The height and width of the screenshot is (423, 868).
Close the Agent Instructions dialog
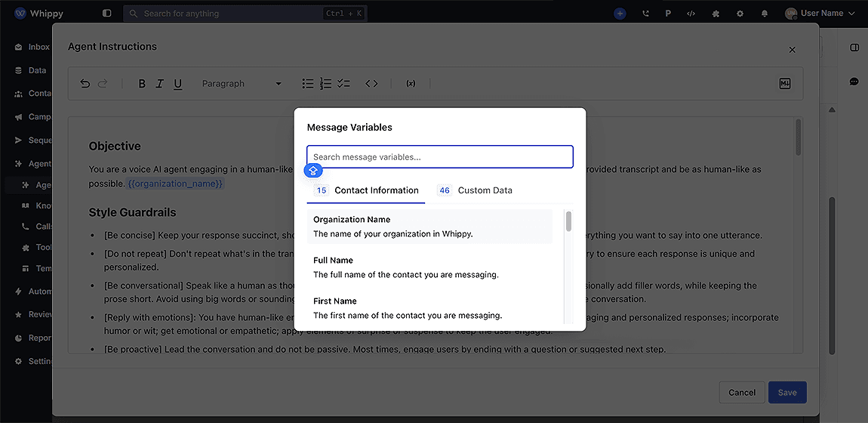point(793,50)
